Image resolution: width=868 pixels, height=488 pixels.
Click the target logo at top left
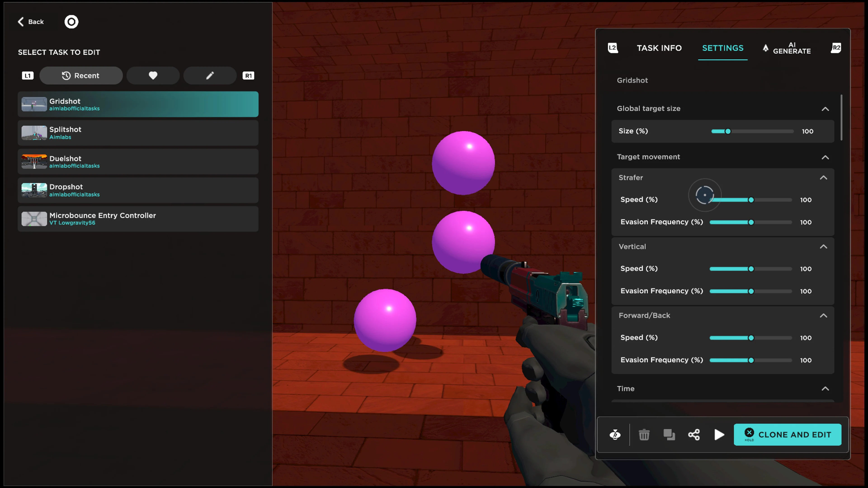pyautogui.click(x=71, y=21)
